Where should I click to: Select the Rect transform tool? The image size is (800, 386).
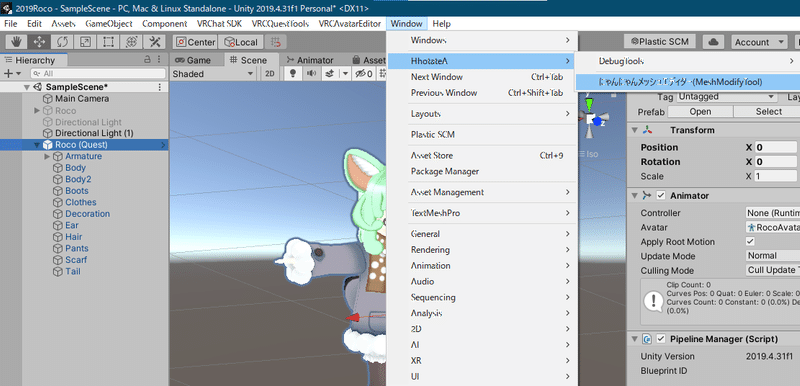[108, 42]
